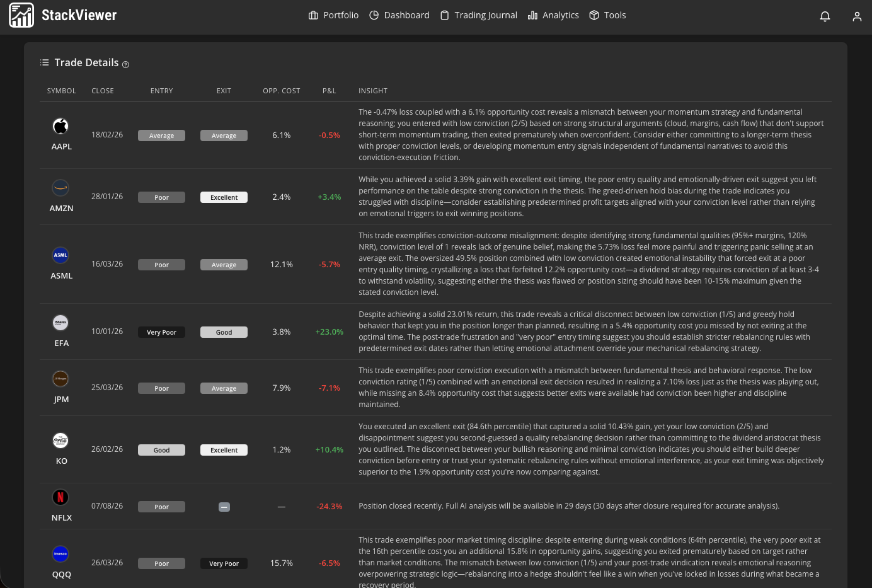Click NFLX's Poor entry badge
The height and width of the screenshot is (588, 872).
pyautogui.click(x=161, y=507)
